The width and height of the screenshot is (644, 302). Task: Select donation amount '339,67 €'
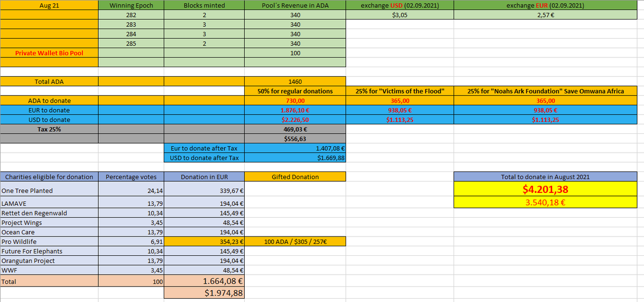pos(204,191)
